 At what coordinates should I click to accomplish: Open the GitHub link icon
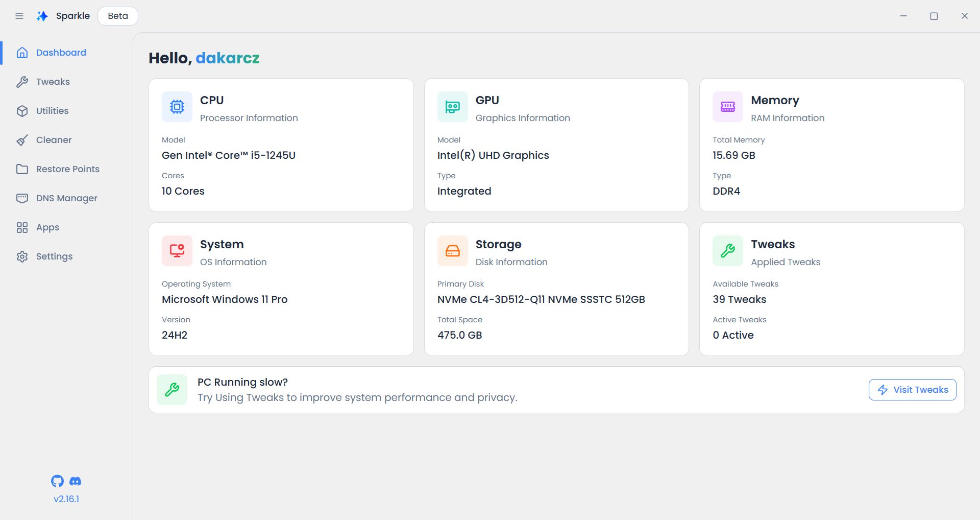point(57,481)
